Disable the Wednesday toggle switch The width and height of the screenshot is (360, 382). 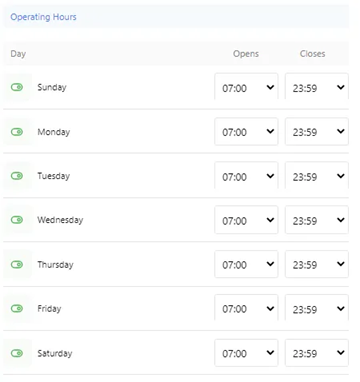pos(17,220)
